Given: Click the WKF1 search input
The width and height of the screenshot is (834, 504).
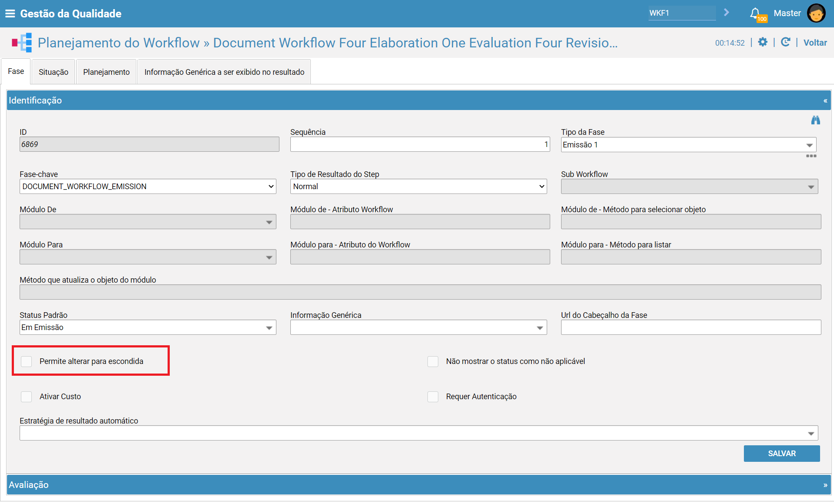Looking at the screenshot, I should [682, 13].
